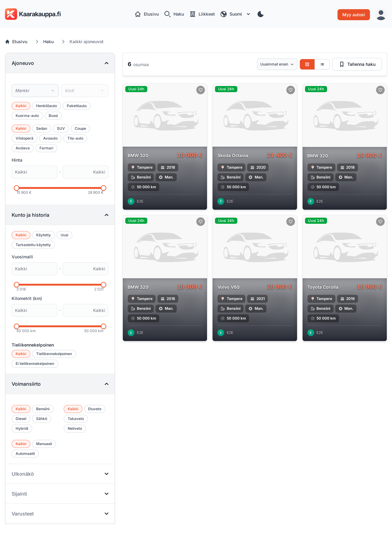Click the minimum Kilometrit input field
This screenshot has height=551, width=392.
[34, 311]
